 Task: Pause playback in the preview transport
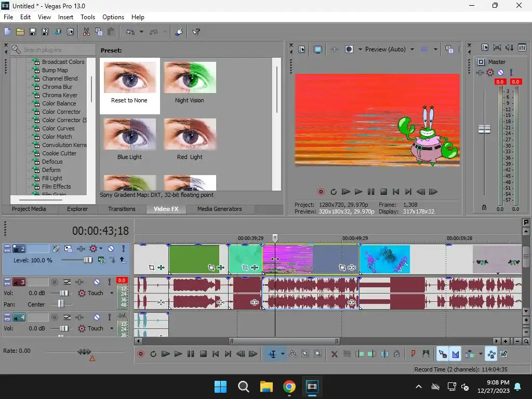click(x=371, y=192)
